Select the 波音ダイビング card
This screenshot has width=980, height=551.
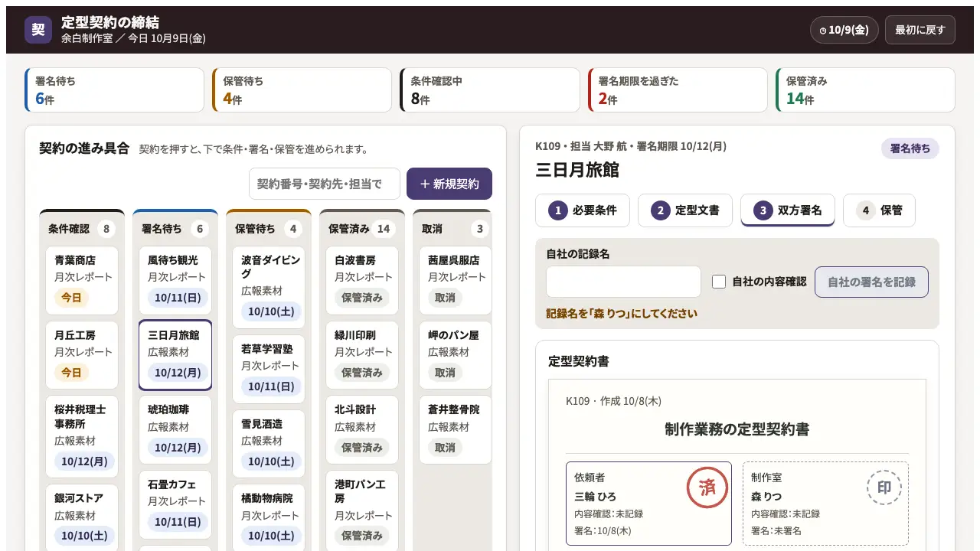269,287
